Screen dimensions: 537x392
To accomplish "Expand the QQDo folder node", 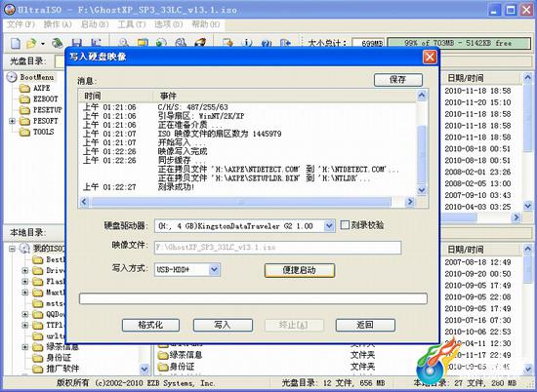I will [x=25, y=314].
